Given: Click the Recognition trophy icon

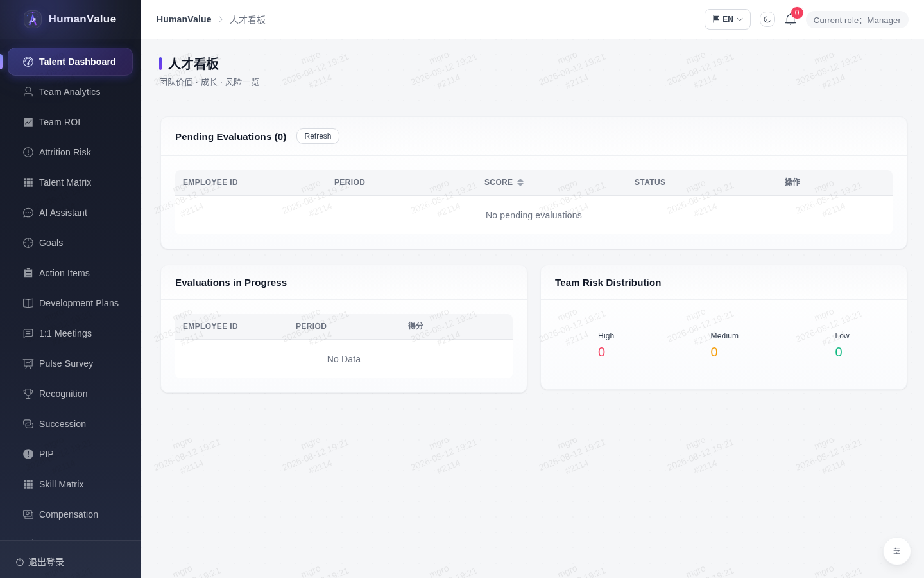Looking at the screenshot, I should (28, 394).
